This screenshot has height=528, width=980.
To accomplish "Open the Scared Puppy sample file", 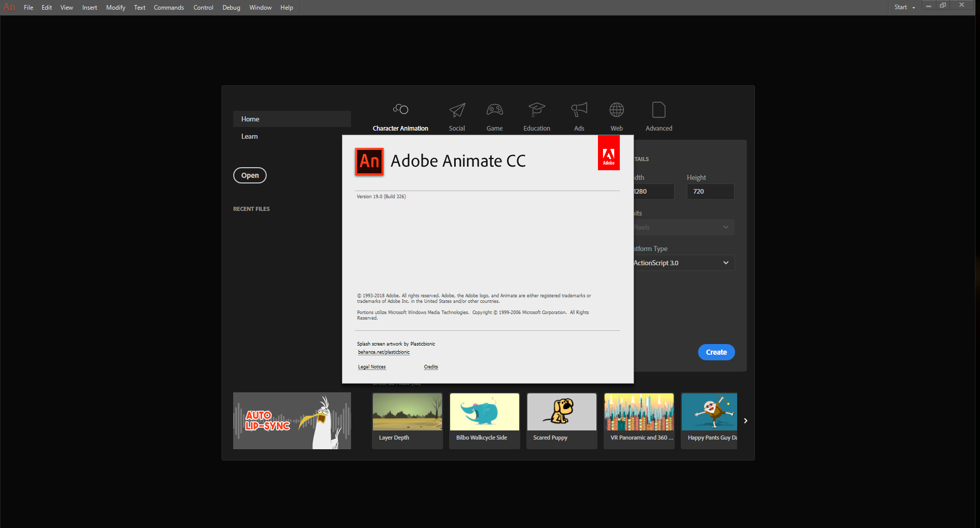I will click(561, 421).
